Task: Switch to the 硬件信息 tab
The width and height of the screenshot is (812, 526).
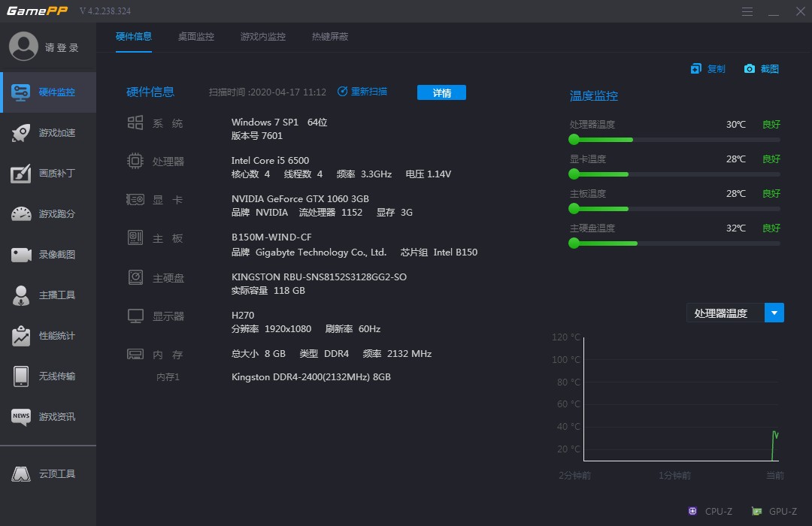Action: pos(134,37)
